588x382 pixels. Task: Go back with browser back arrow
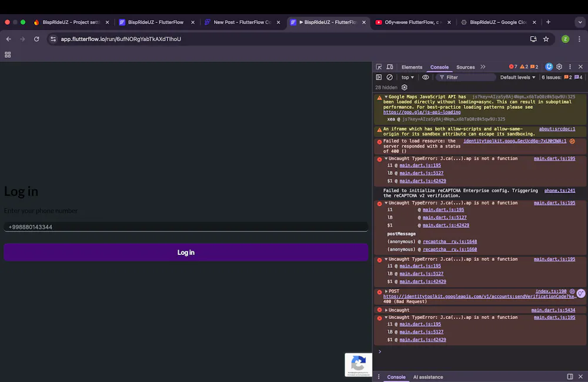point(8,39)
